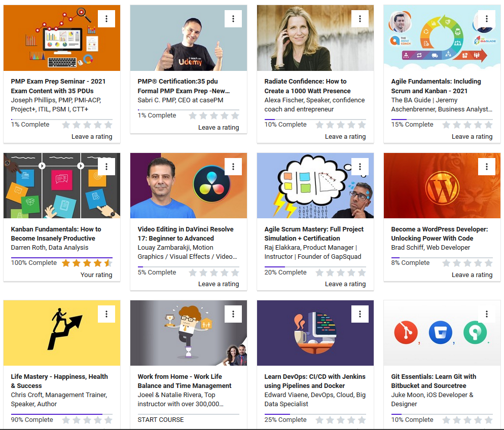Screen dimensions: 504x430
Task: Rate PMP Exam Prep Seminar five stars
Action: tap(108, 125)
